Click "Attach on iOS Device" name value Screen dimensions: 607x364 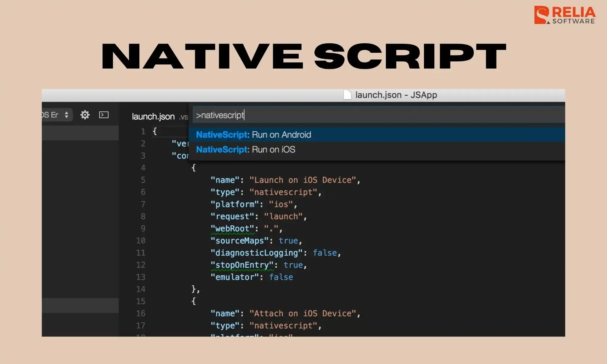(303, 313)
